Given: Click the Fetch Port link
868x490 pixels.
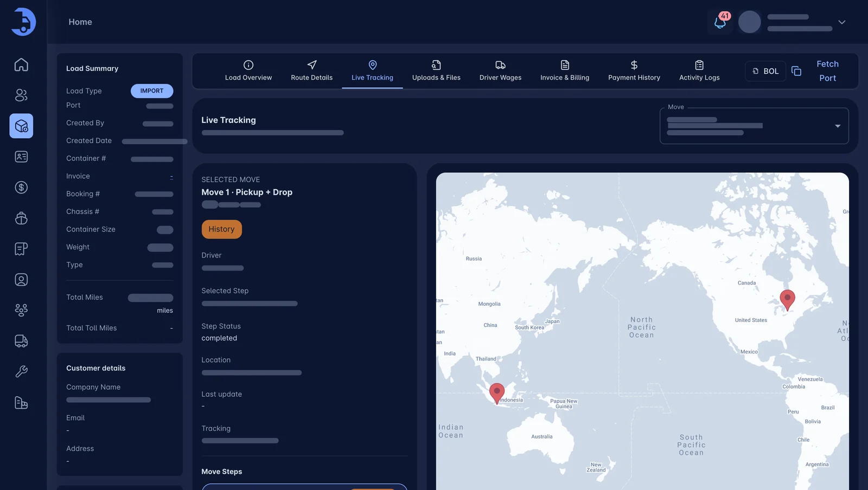Looking at the screenshot, I should click(828, 71).
